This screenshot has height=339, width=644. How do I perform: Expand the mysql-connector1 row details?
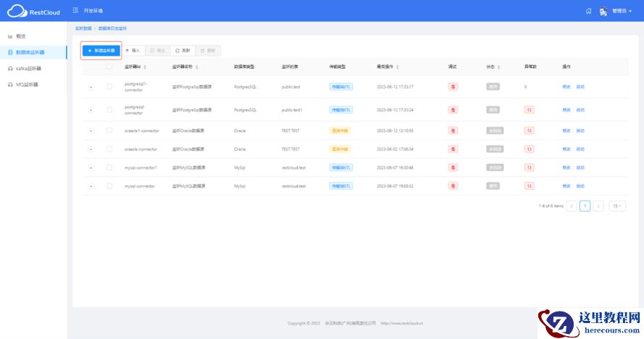[x=91, y=167]
